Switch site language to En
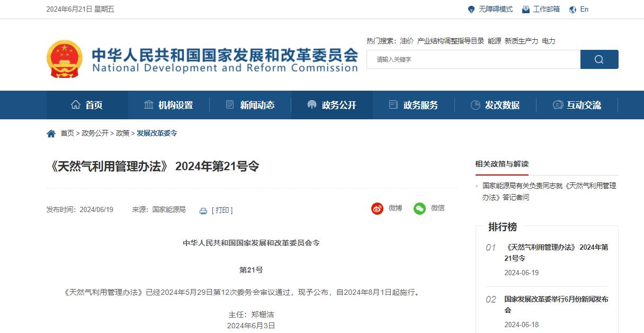The width and height of the screenshot is (644, 333). [x=579, y=9]
